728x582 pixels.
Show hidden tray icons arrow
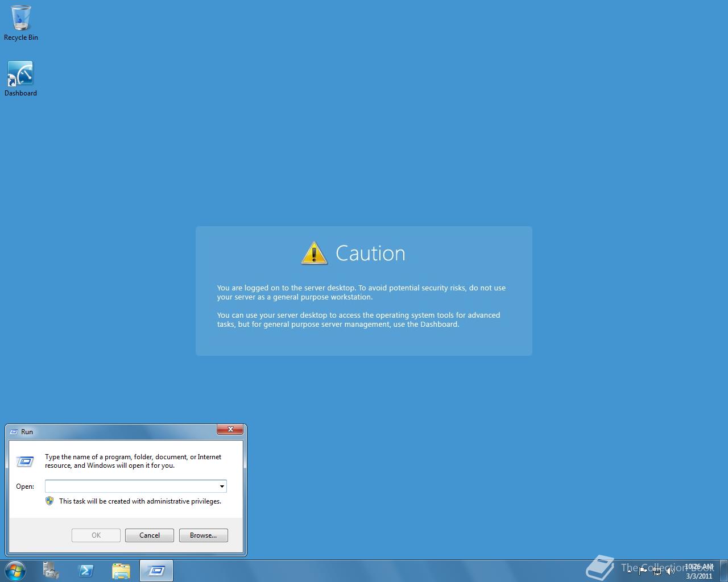629,571
